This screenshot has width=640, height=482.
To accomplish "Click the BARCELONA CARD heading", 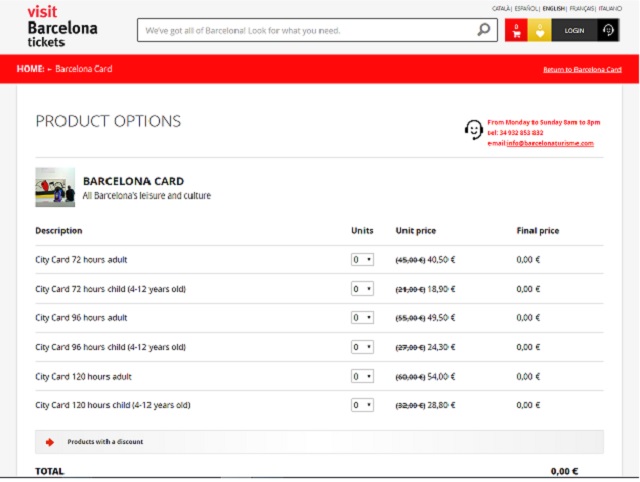I will click(x=133, y=181).
